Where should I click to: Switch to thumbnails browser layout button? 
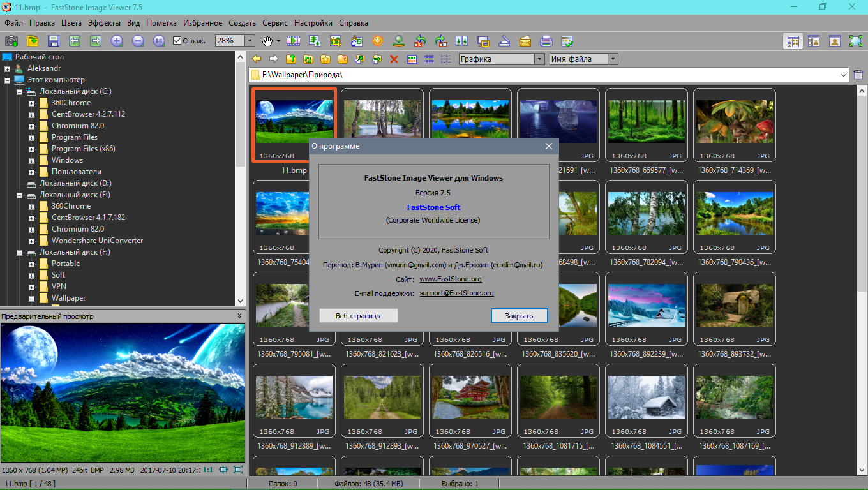click(793, 41)
